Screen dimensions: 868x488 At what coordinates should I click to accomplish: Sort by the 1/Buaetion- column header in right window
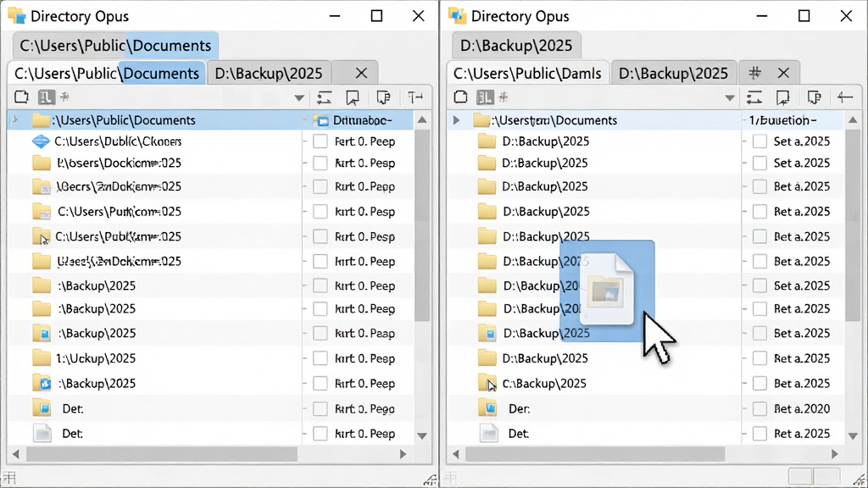pos(793,120)
